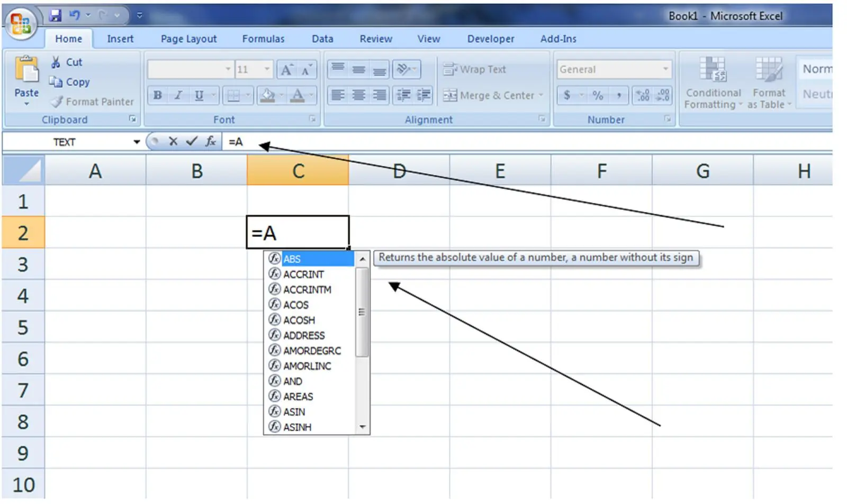Apply the Fill Color bucket
The height and width of the screenshot is (504, 847).
click(x=268, y=95)
